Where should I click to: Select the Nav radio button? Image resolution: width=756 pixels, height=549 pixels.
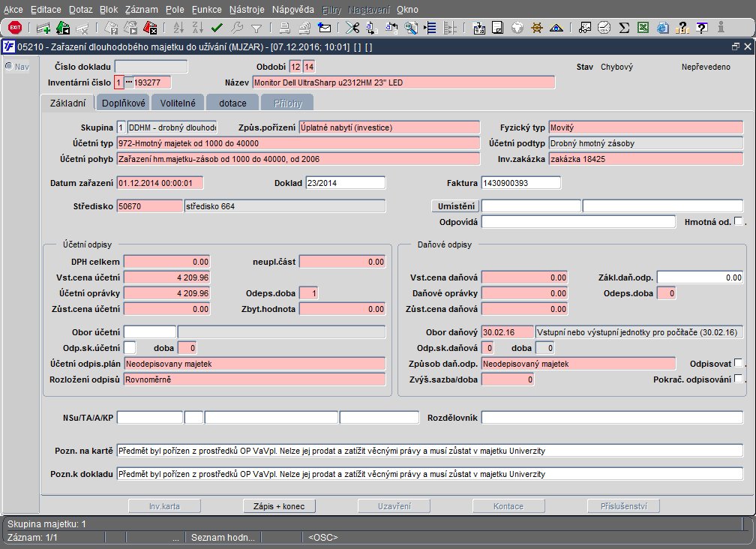tap(9, 66)
